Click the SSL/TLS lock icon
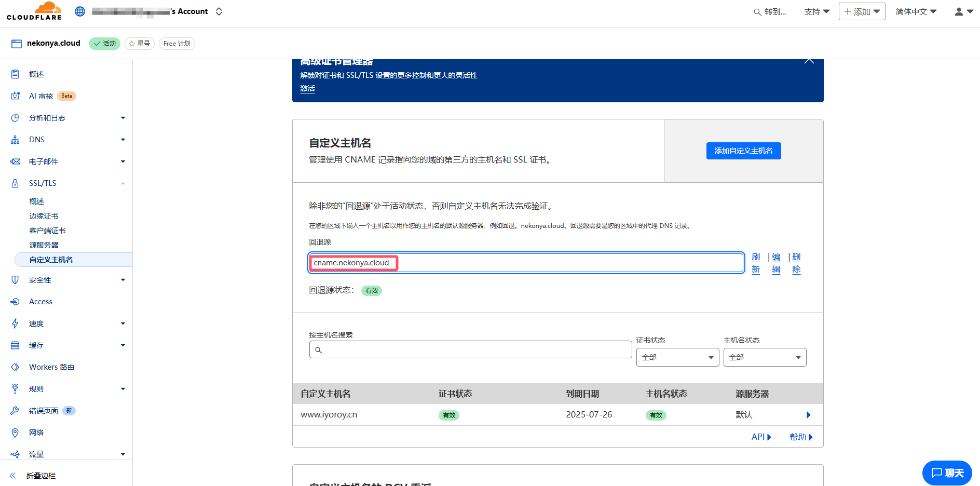 click(15, 183)
